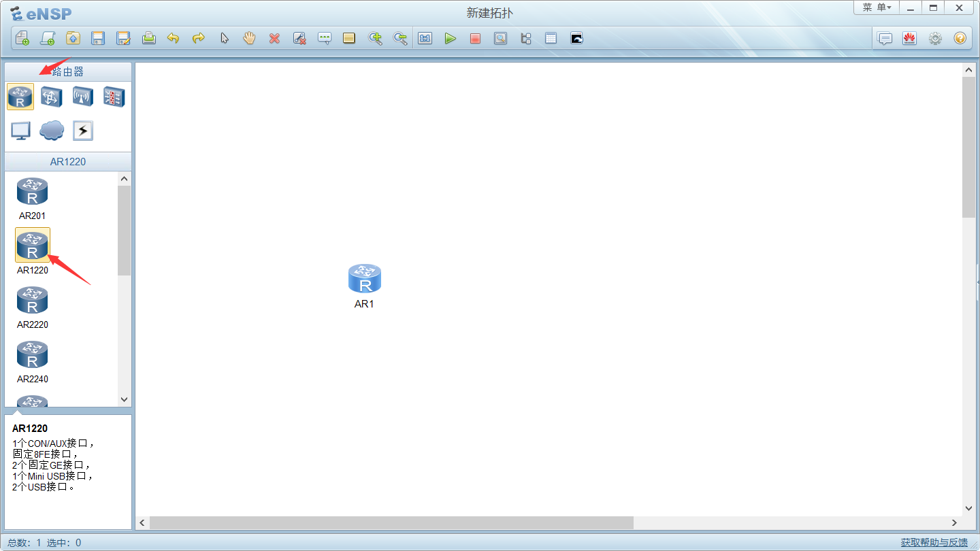Click the canvas horizontal scroll right arrow

pos(954,522)
